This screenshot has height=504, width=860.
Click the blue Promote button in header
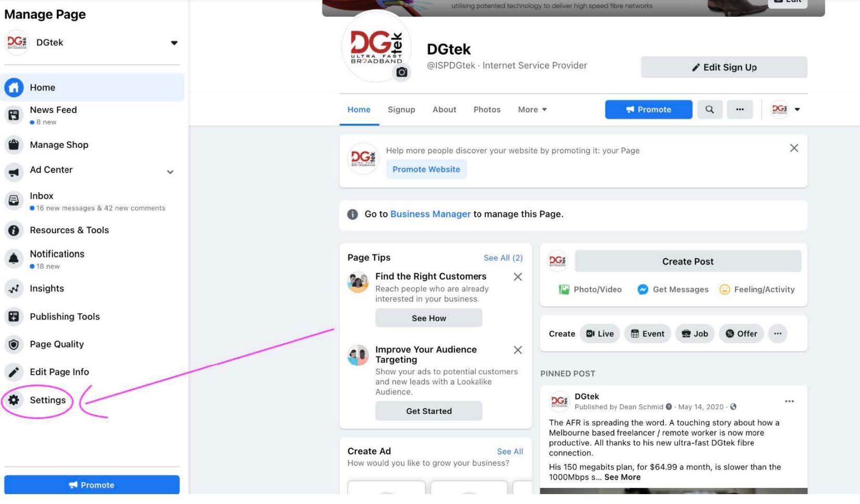tap(648, 109)
